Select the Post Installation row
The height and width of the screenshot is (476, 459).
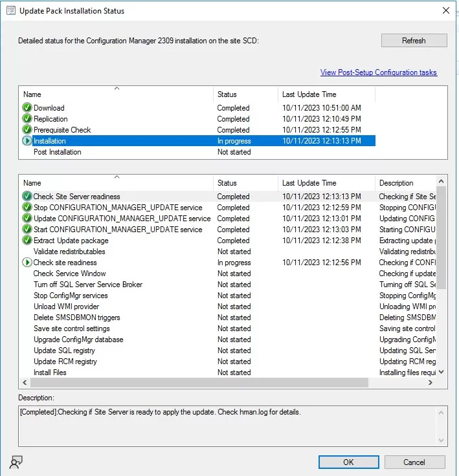199,152
